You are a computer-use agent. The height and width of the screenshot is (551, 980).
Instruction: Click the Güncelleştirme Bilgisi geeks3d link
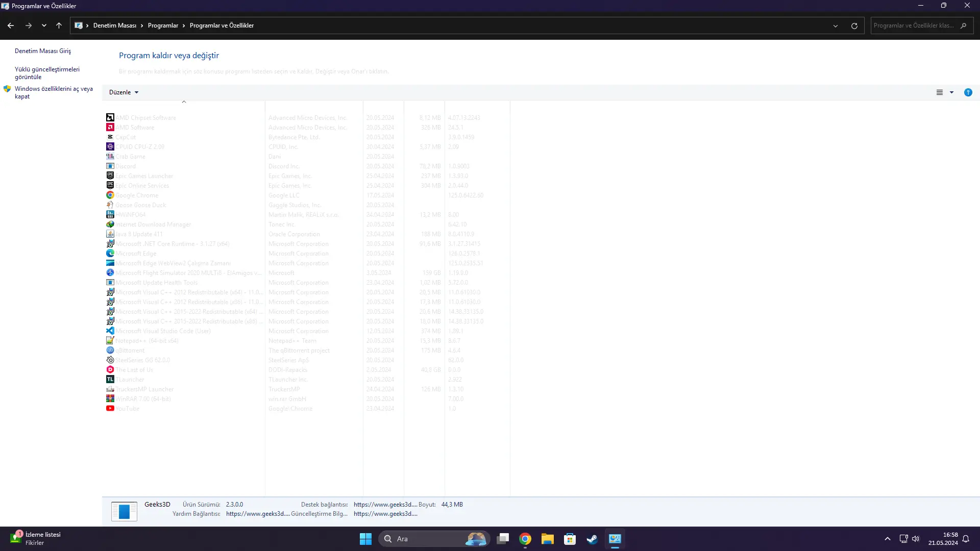pos(385,514)
